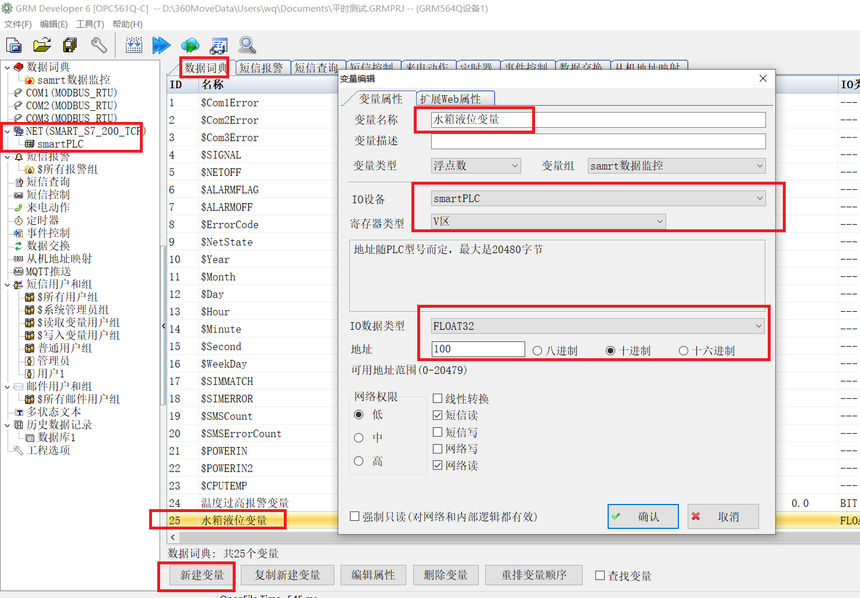860x598 pixels.
Task: Select the 事件控制 tree item icon
Action: pyautogui.click(x=19, y=233)
